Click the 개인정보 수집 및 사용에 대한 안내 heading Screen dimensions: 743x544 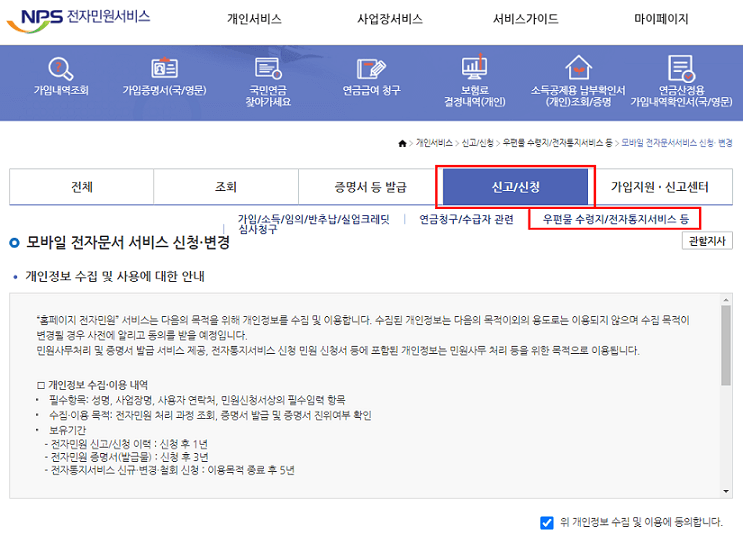pyautogui.click(x=115, y=276)
